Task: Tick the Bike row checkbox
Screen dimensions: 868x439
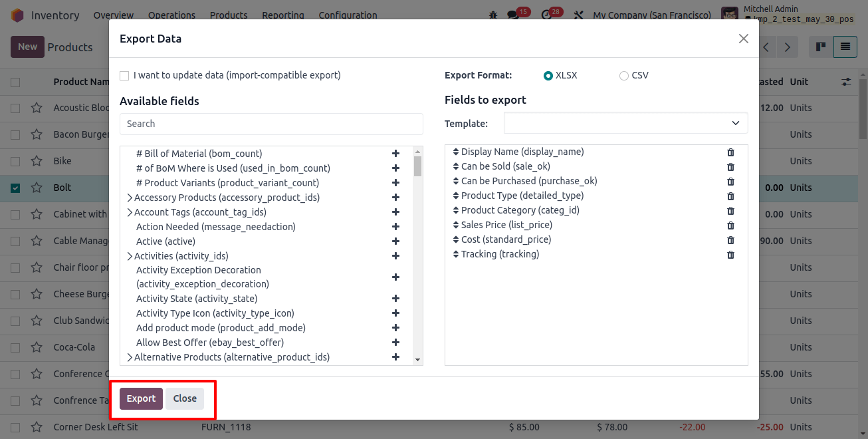Action: pos(15,162)
